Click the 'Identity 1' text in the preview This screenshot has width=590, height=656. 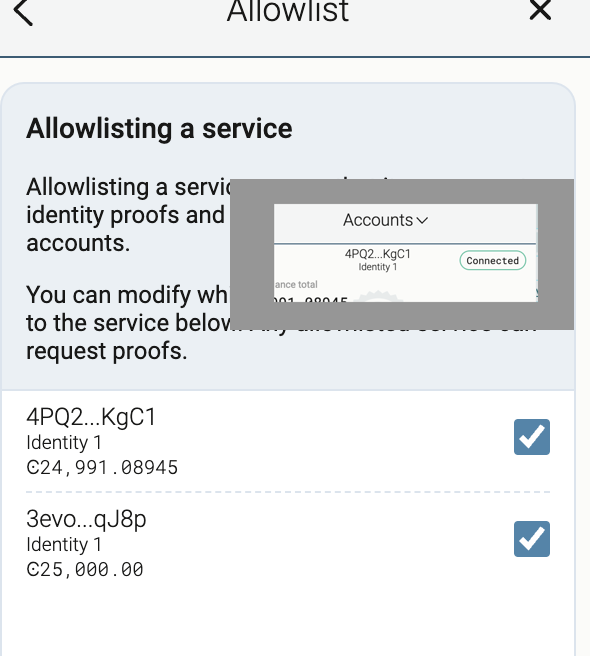coord(377,267)
